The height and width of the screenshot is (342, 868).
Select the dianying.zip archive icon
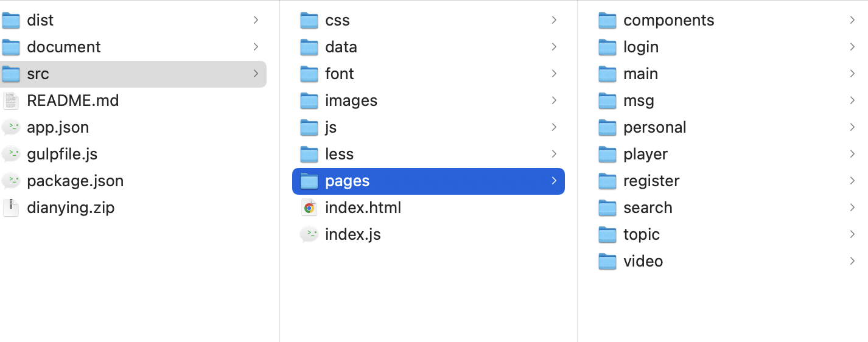pyautogui.click(x=11, y=208)
